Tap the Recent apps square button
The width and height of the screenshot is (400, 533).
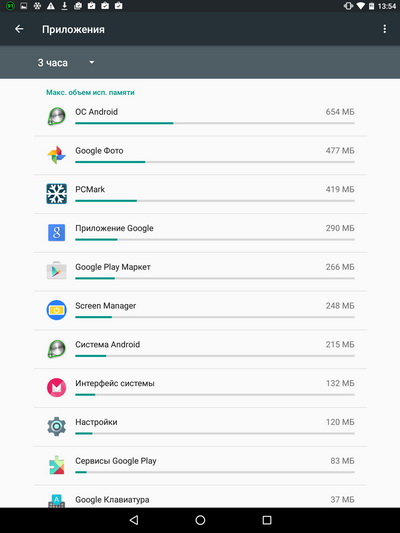coord(267,520)
